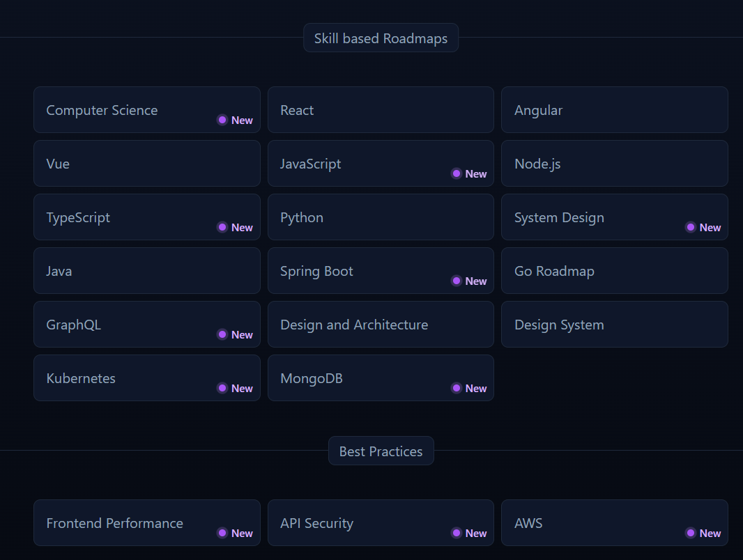Screen dimensions: 743x560
Task: Open the Design System roadmap
Action: (x=615, y=325)
